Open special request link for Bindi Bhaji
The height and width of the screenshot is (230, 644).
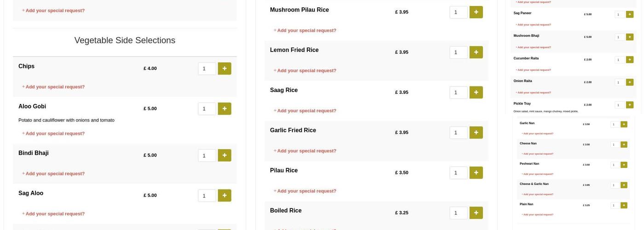tap(55, 173)
